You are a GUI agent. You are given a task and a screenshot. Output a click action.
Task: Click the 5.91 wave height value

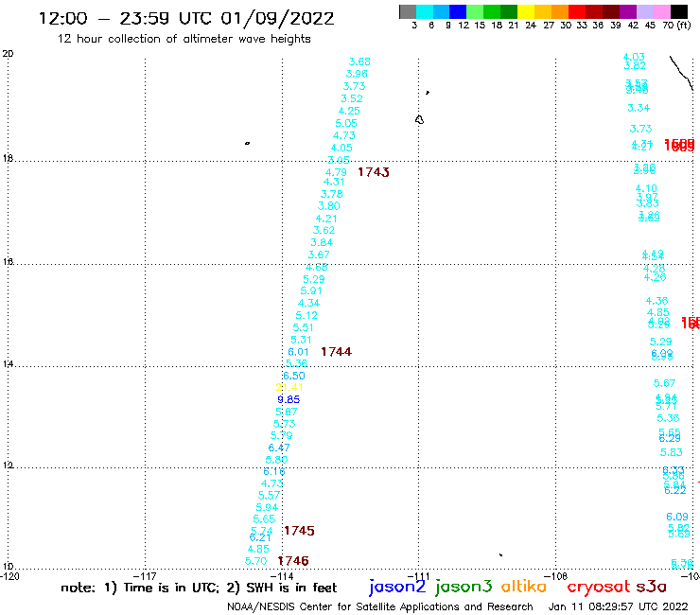[311, 290]
